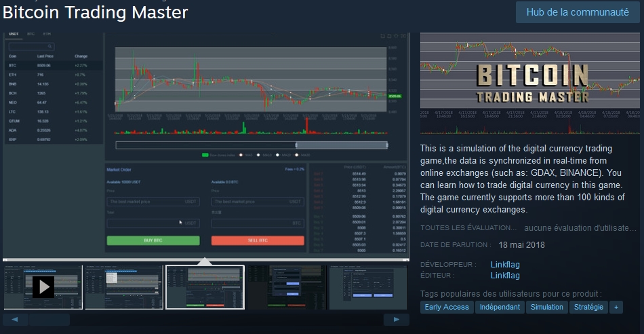Select the Simulation tag
The width and height of the screenshot is (644, 334).
pyautogui.click(x=546, y=307)
